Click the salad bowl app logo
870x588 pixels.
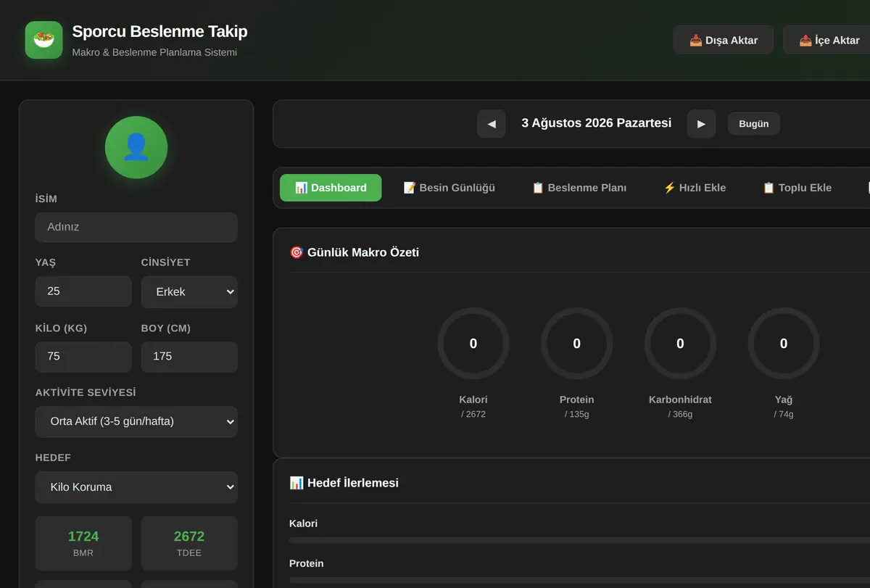coord(43,40)
